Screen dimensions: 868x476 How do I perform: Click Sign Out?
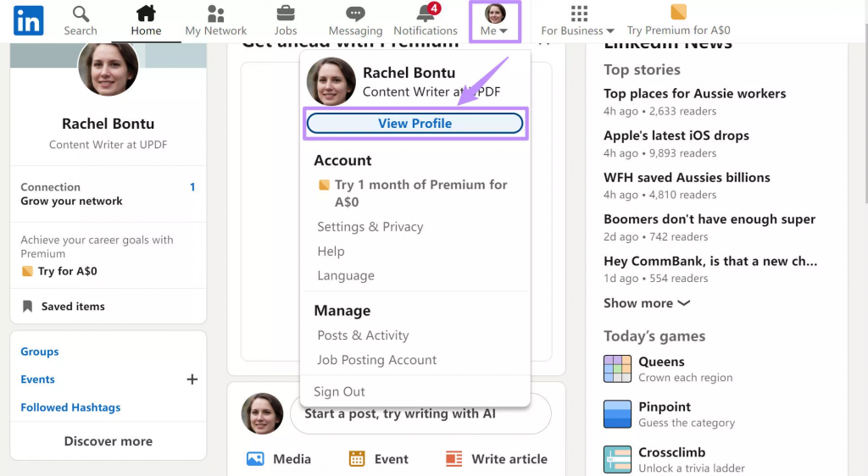click(x=339, y=391)
